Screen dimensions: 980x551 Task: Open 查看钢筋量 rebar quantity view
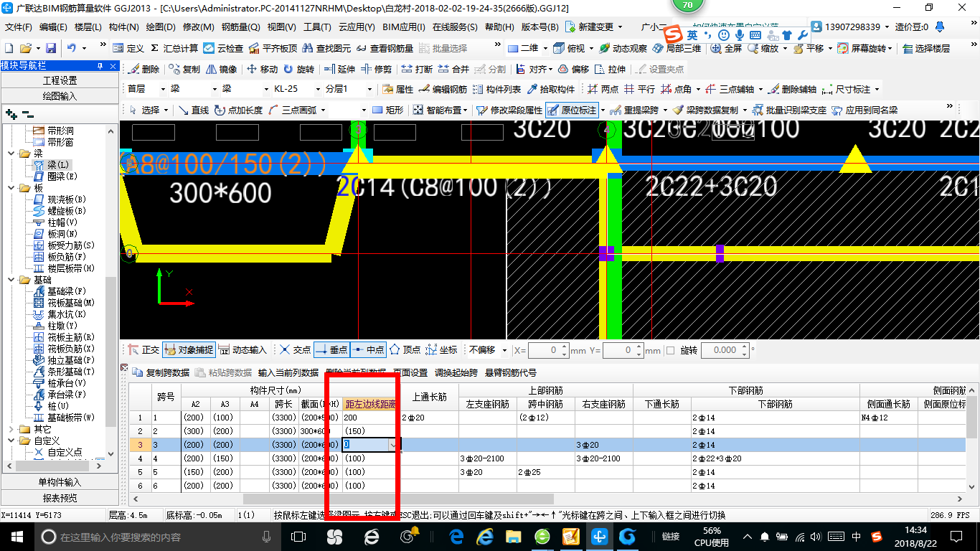[x=385, y=48]
